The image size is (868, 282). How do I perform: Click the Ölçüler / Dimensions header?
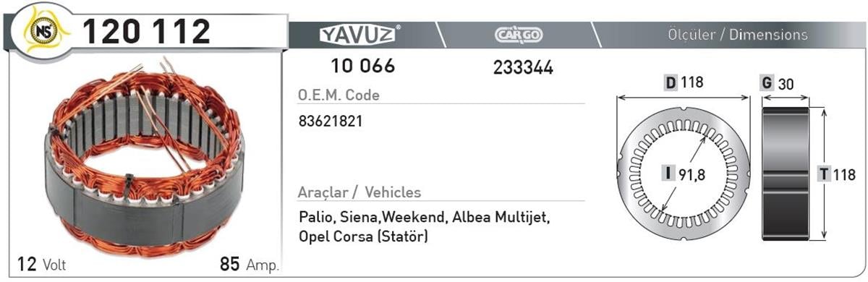point(737,35)
